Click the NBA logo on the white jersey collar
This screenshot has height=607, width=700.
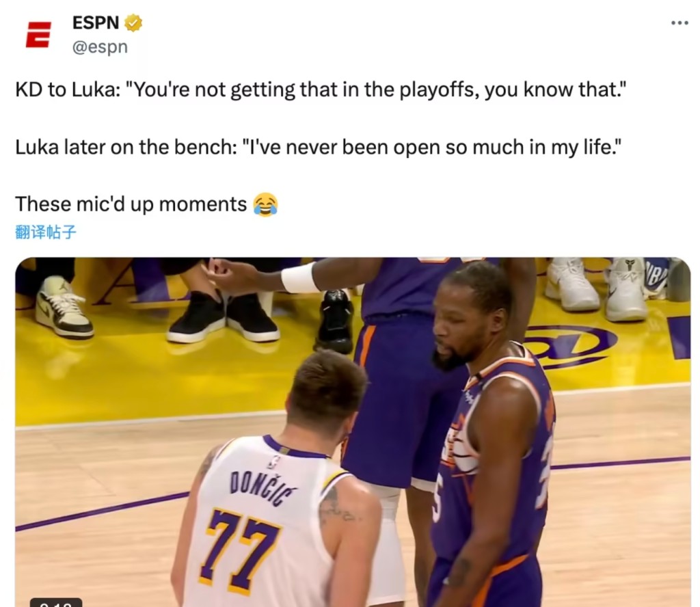275,461
